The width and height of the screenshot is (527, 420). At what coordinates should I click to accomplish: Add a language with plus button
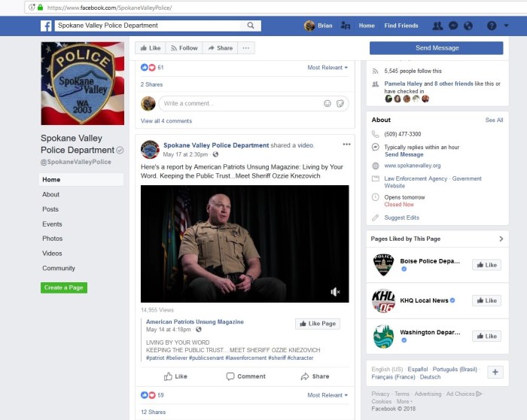click(x=495, y=373)
